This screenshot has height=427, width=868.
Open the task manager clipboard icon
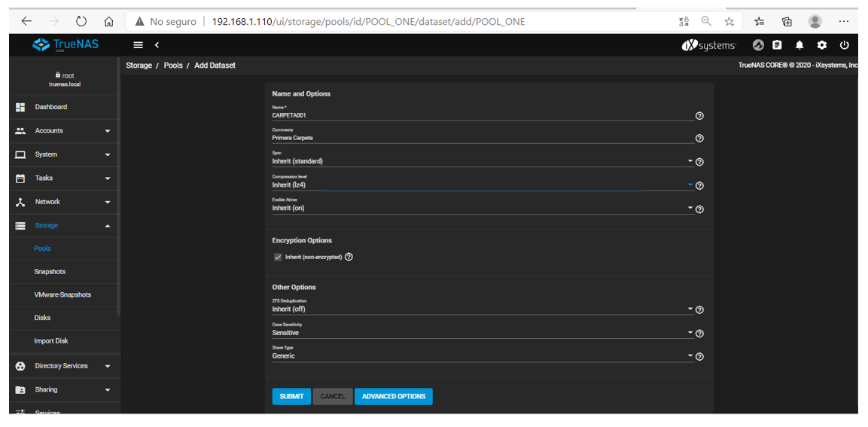778,45
